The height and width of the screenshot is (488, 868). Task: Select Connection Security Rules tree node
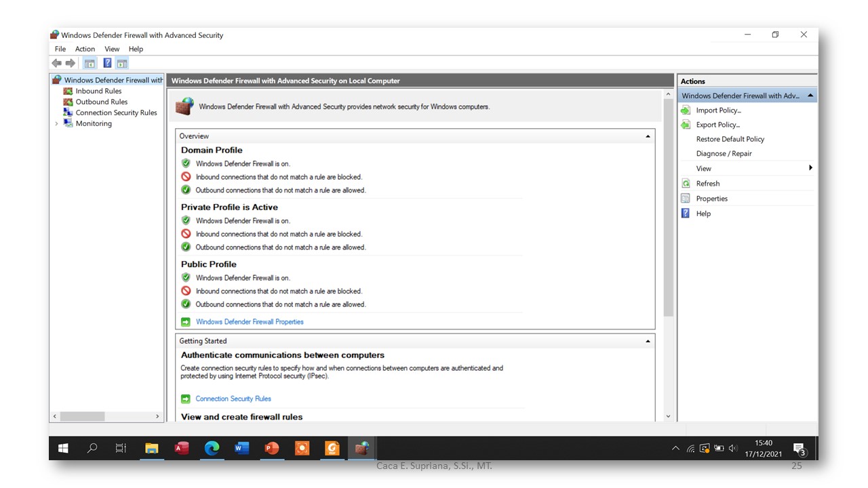[116, 113]
